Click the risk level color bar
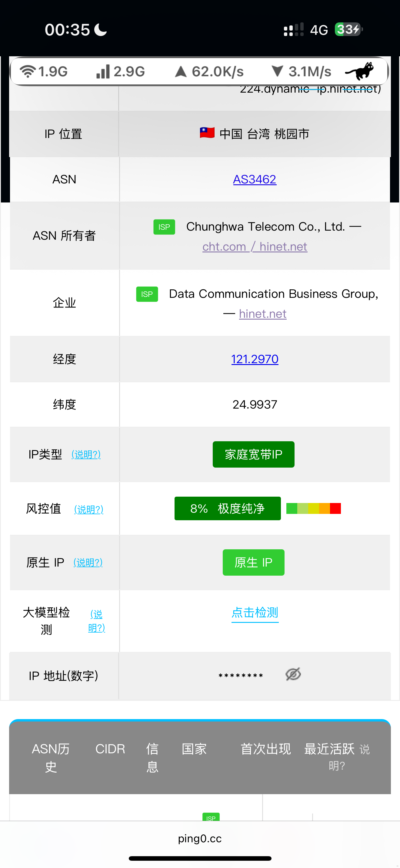The image size is (400, 868). tap(313, 508)
